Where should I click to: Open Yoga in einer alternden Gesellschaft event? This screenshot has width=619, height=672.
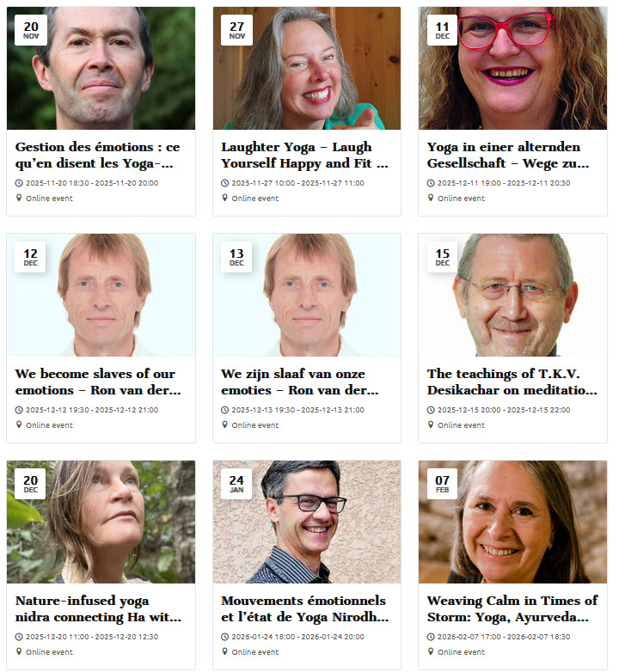tap(508, 156)
